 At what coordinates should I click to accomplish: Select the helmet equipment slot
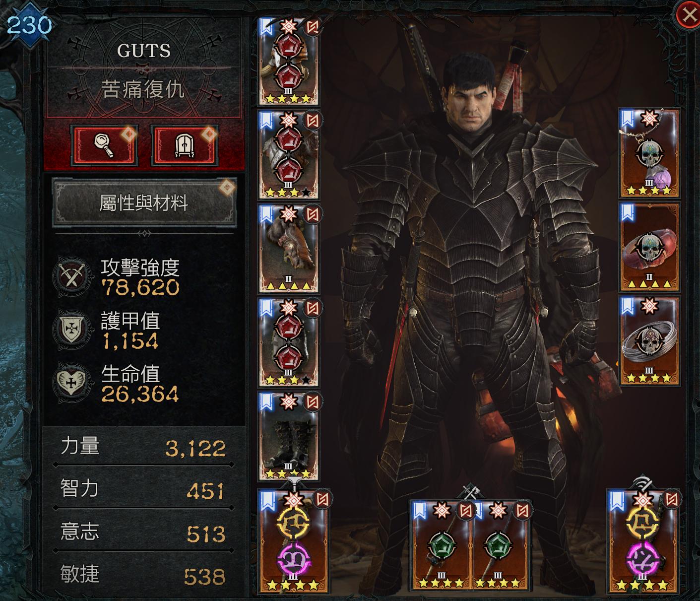pos(289,61)
